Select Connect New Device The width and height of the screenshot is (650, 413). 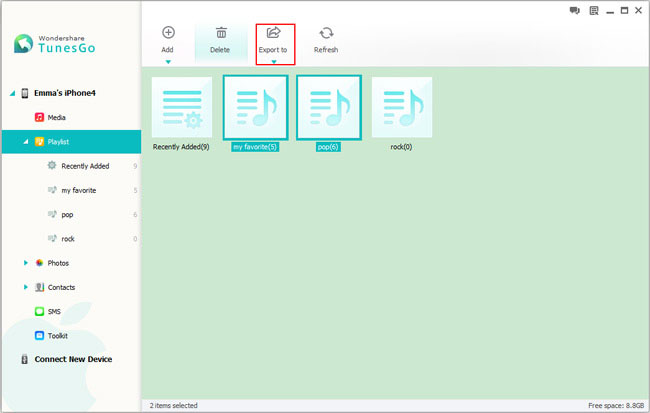[73, 359]
